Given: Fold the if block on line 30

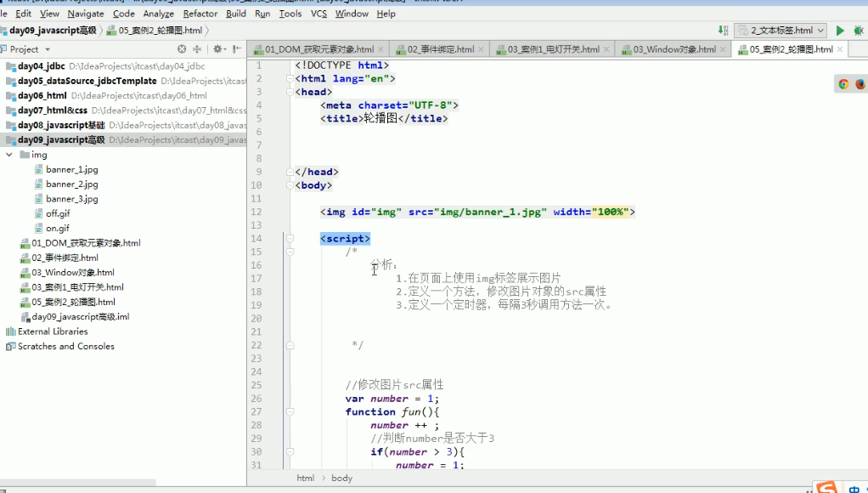Looking at the screenshot, I should (x=290, y=451).
